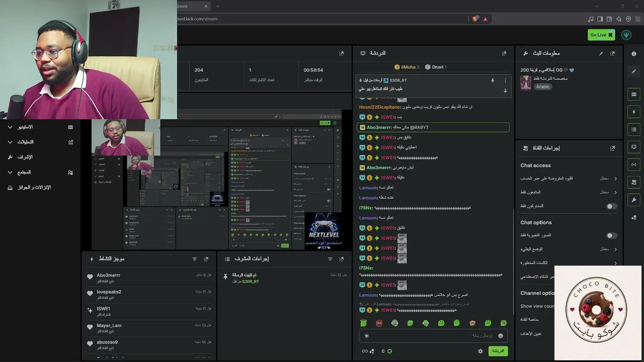The image size is (644, 362).
Task: Open the emoji picker in the message box
Action: click(501, 336)
